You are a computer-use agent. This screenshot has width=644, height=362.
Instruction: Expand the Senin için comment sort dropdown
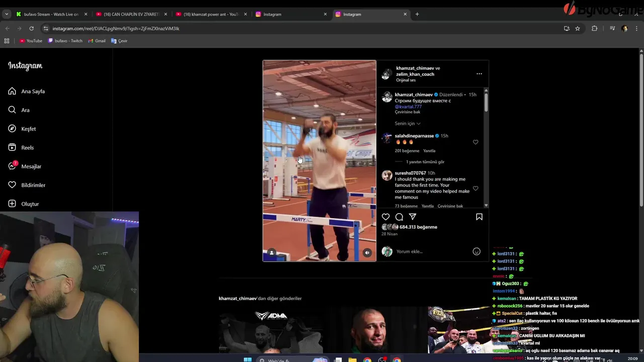coord(408,124)
